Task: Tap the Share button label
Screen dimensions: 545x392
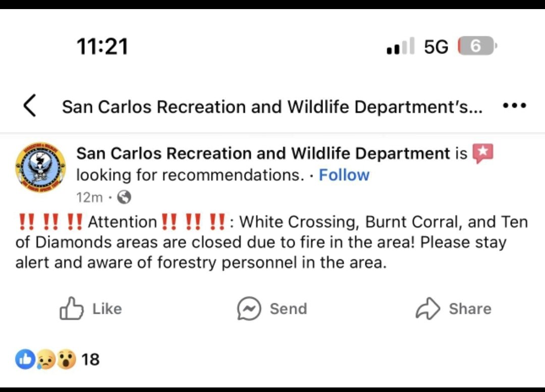Action: (x=470, y=309)
